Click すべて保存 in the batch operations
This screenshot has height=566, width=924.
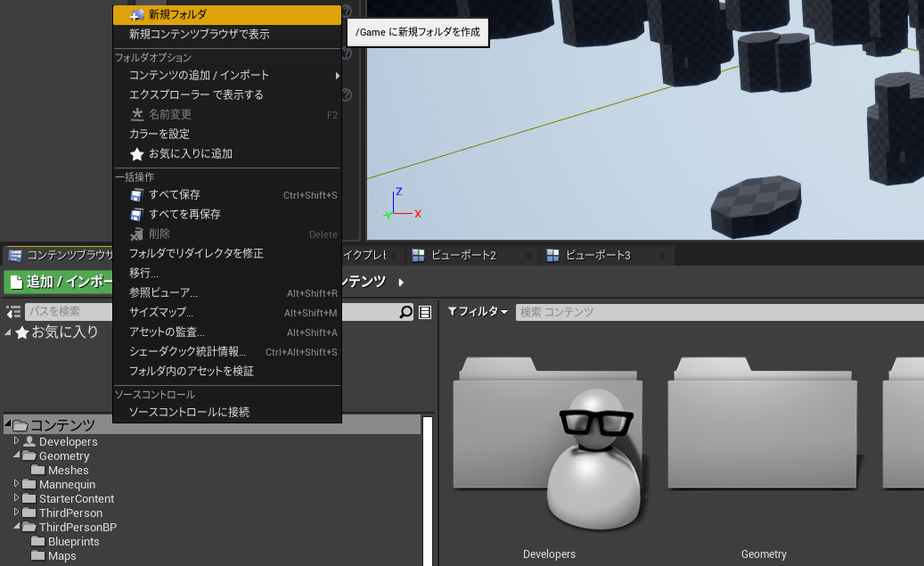pos(227,195)
